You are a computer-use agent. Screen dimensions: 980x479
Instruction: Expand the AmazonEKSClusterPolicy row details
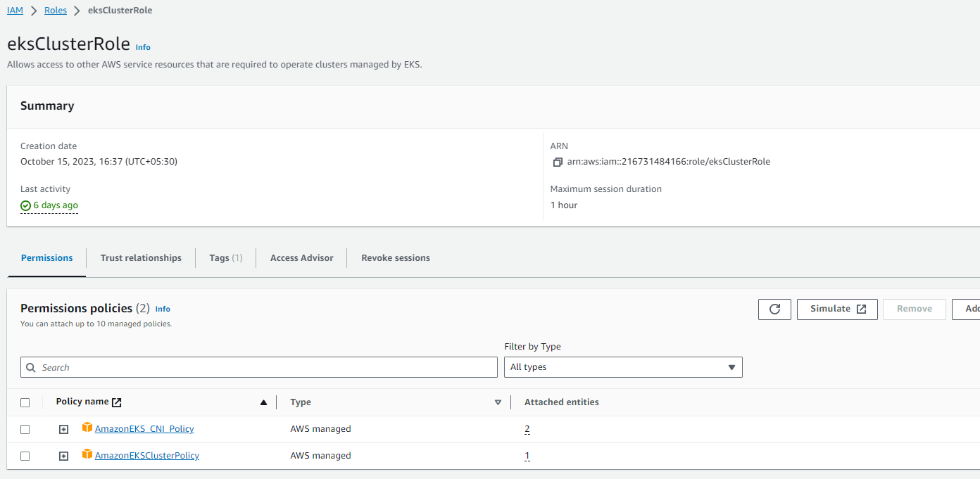[63, 456]
